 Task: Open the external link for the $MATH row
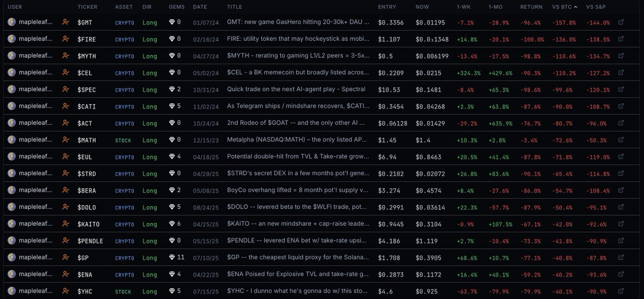(621, 140)
